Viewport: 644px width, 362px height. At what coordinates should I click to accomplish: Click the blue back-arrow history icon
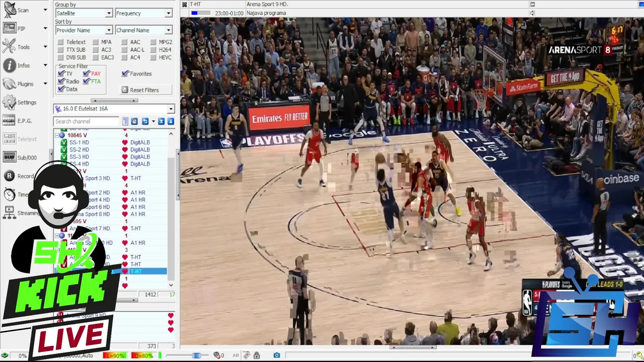coord(145,121)
